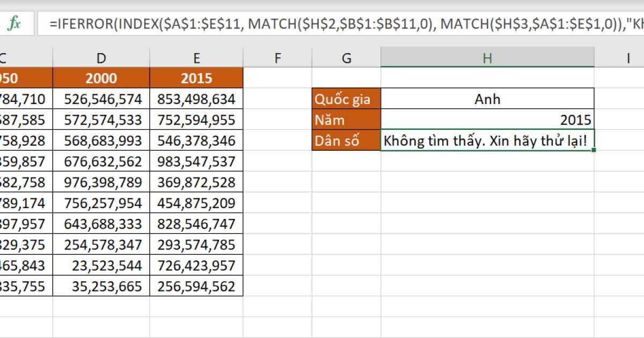Select cell containing 256,594,562

pos(196,286)
